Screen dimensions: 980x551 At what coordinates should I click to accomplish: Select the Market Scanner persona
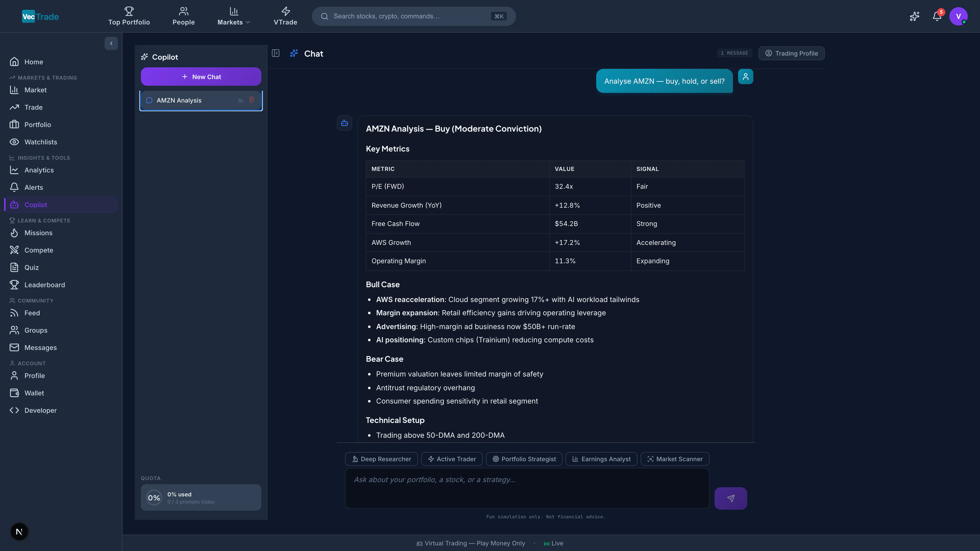point(675,459)
